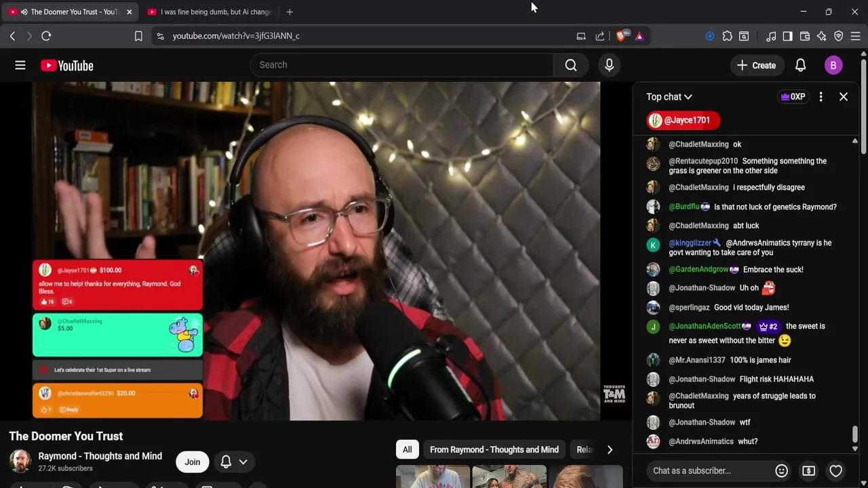Toggle the browser sidebar panel icon
This screenshot has width=868, height=488.
pyautogui.click(x=787, y=36)
